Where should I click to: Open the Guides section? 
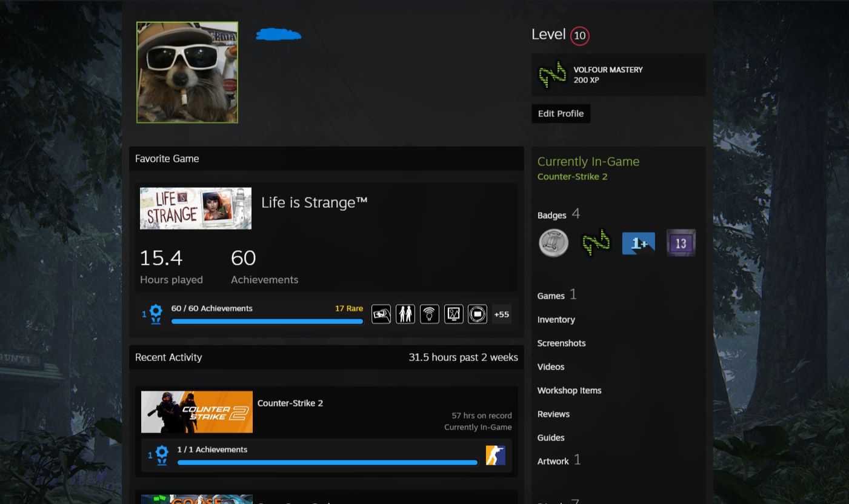pos(551,437)
